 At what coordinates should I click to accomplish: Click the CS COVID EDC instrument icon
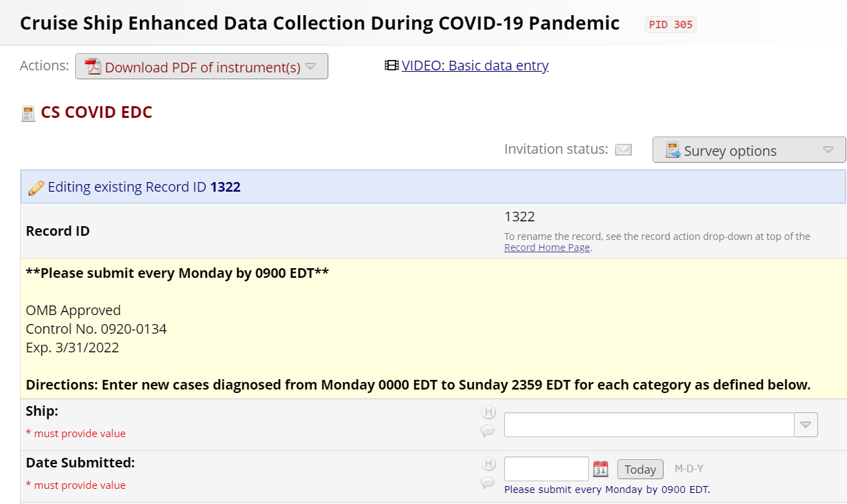click(x=28, y=113)
